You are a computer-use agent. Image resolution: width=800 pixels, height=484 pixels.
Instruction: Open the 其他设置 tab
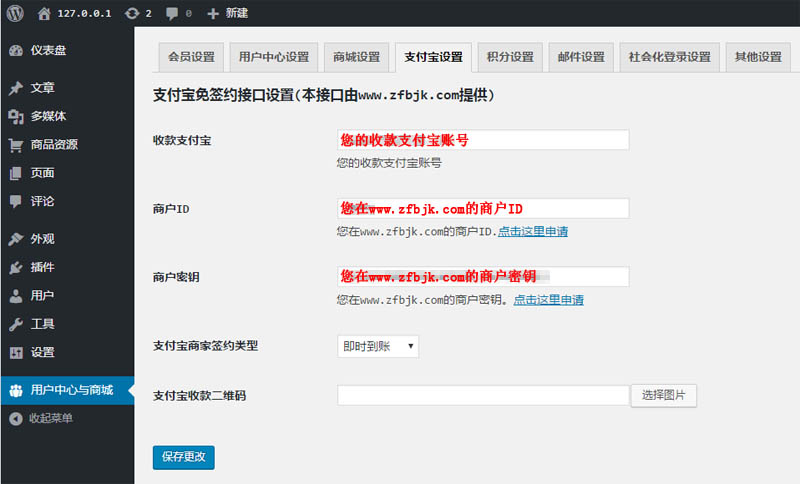click(x=758, y=57)
